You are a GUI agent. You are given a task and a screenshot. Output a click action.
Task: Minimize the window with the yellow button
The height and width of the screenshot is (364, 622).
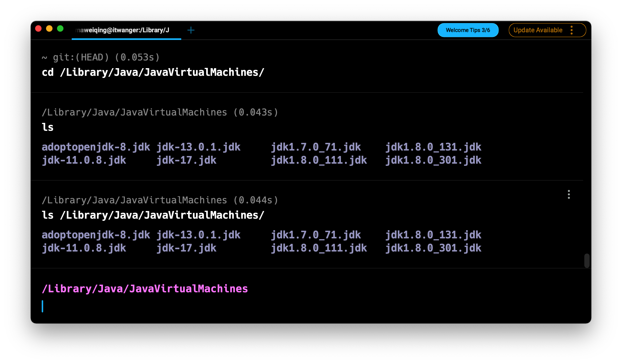coord(49,29)
